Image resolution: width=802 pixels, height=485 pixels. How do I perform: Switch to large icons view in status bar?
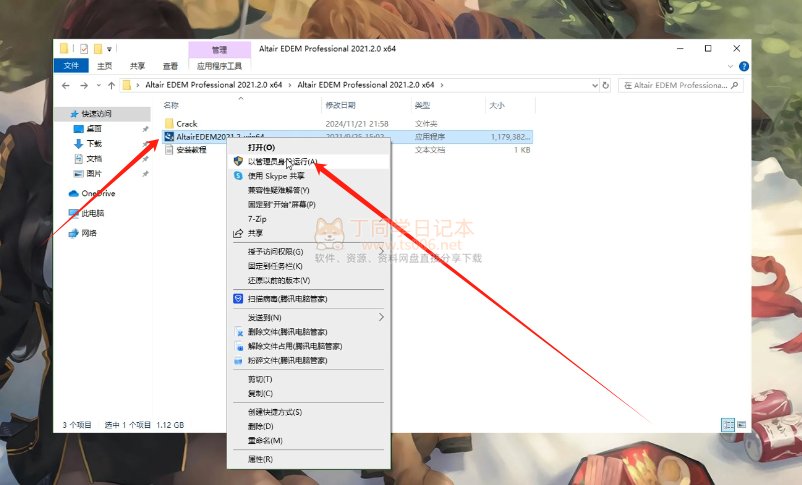742,425
